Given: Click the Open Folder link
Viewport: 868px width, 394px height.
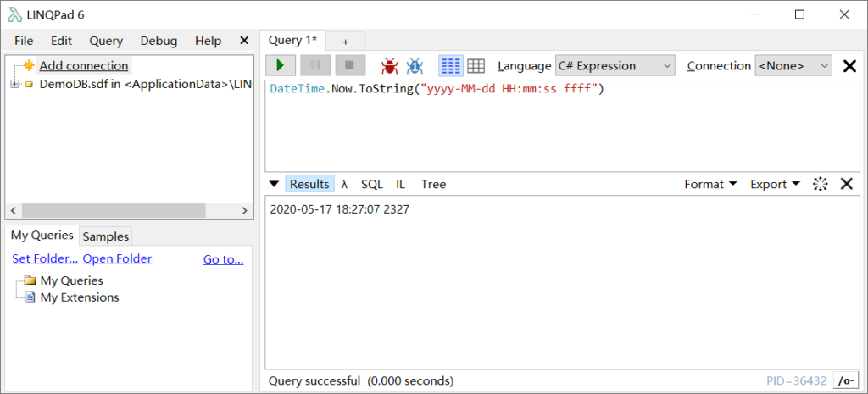Looking at the screenshot, I should click(117, 259).
